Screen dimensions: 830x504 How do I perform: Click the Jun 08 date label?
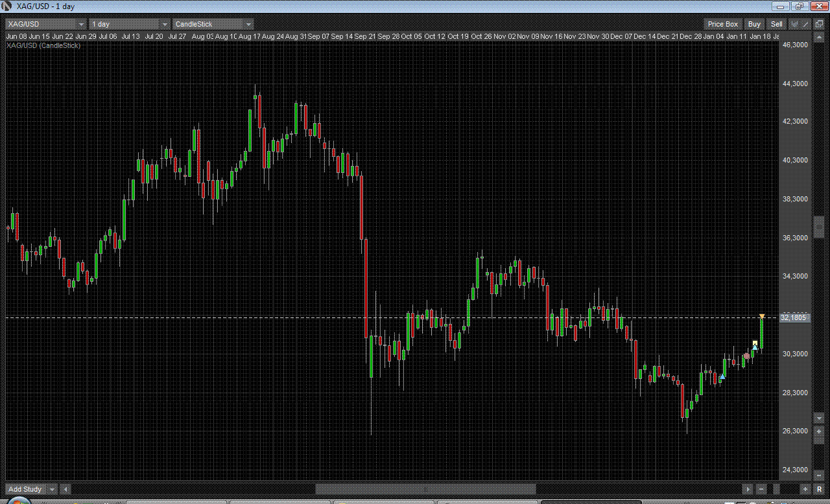point(16,36)
